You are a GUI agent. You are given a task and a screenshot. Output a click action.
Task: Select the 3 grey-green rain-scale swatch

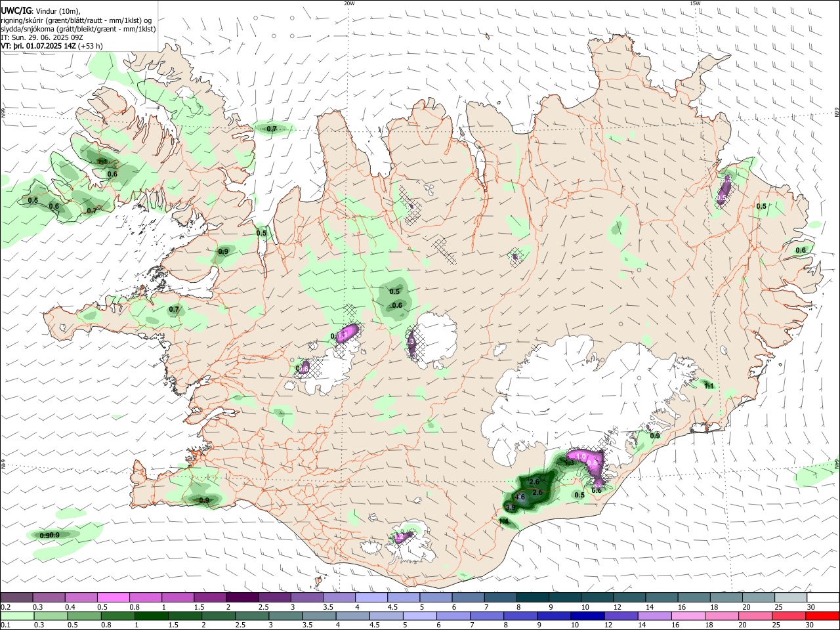pos(285,616)
